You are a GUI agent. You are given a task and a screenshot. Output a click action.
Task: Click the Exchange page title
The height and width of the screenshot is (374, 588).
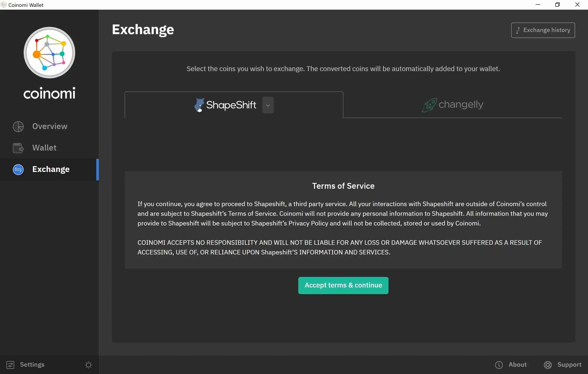point(143,30)
